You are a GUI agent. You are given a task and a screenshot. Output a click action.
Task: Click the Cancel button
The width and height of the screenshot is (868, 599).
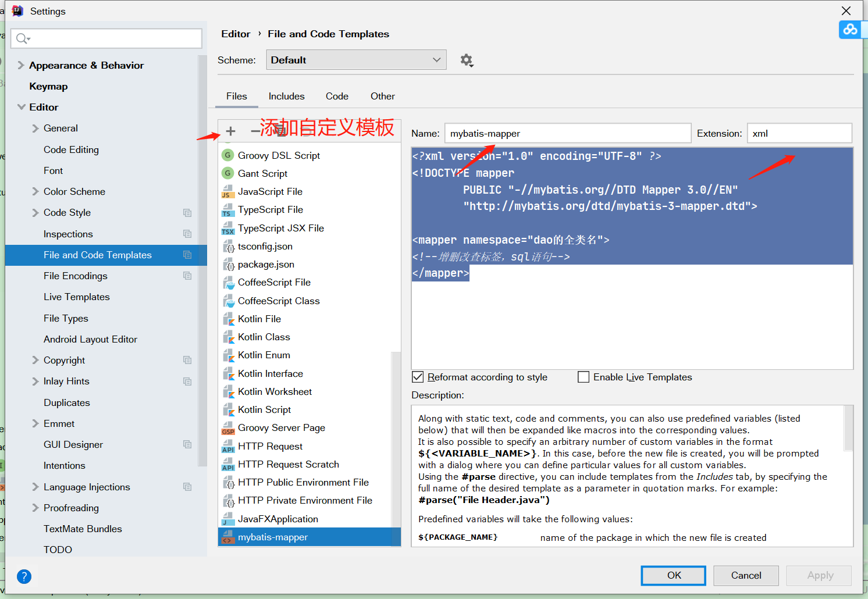(746, 575)
